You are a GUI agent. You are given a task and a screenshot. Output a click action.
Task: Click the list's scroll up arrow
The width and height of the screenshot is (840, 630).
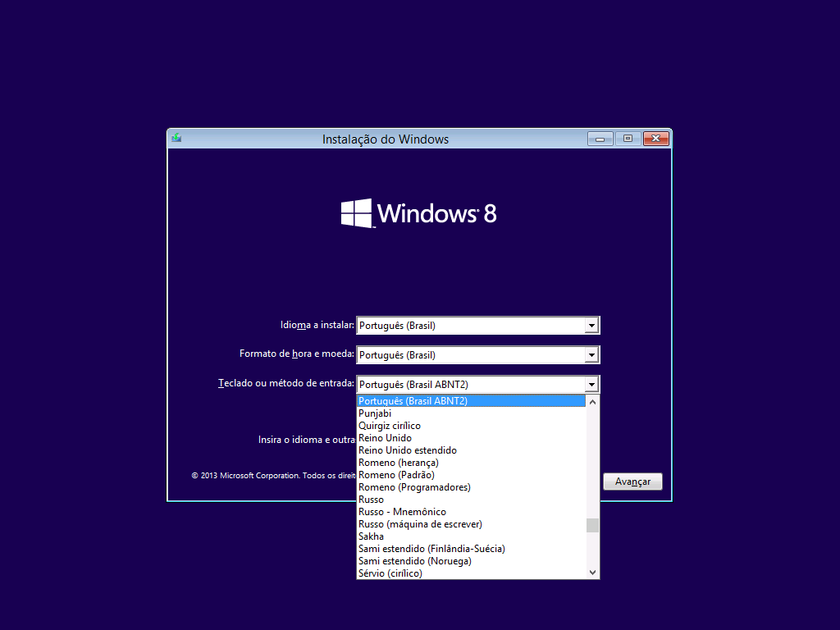[x=592, y=402]
